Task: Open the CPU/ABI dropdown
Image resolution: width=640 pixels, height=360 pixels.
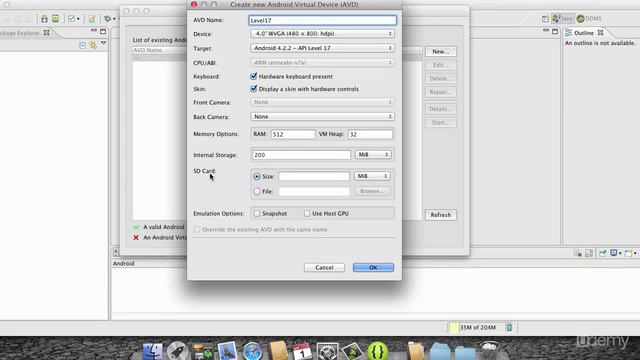Action: tap(322, 62)
